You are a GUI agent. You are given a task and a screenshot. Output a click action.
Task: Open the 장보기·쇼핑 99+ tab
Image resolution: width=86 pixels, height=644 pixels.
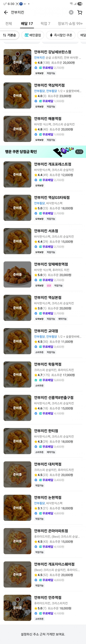[70, 23]
